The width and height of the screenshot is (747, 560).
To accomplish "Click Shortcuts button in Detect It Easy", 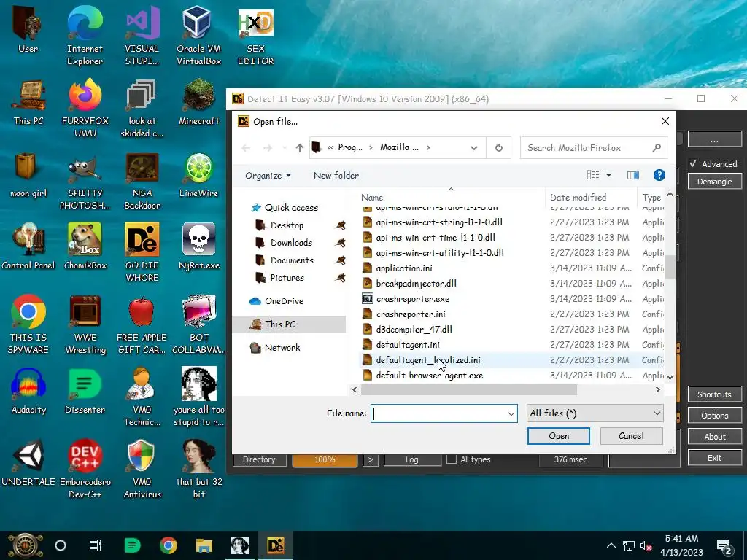I will tap(715, 394).
